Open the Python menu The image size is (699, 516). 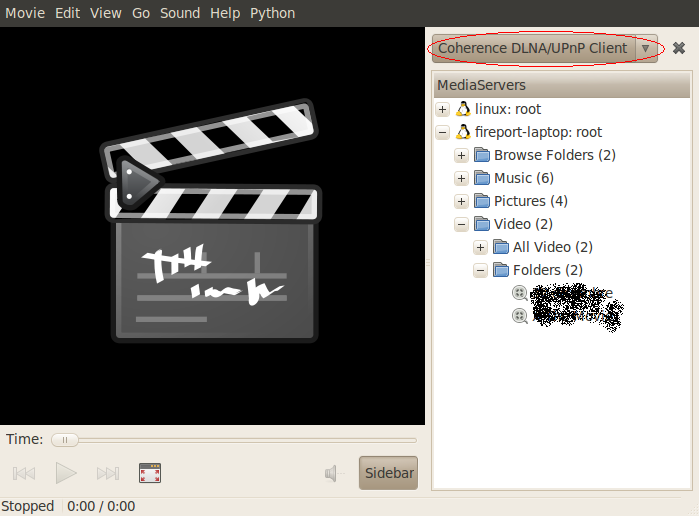[x=272, y=13]
